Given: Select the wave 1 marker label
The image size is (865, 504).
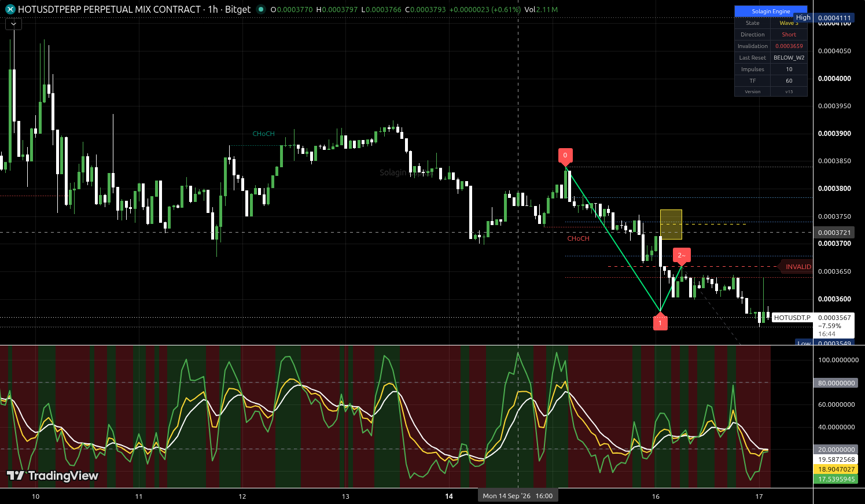Looking at the screenshot, I should 660,323.
